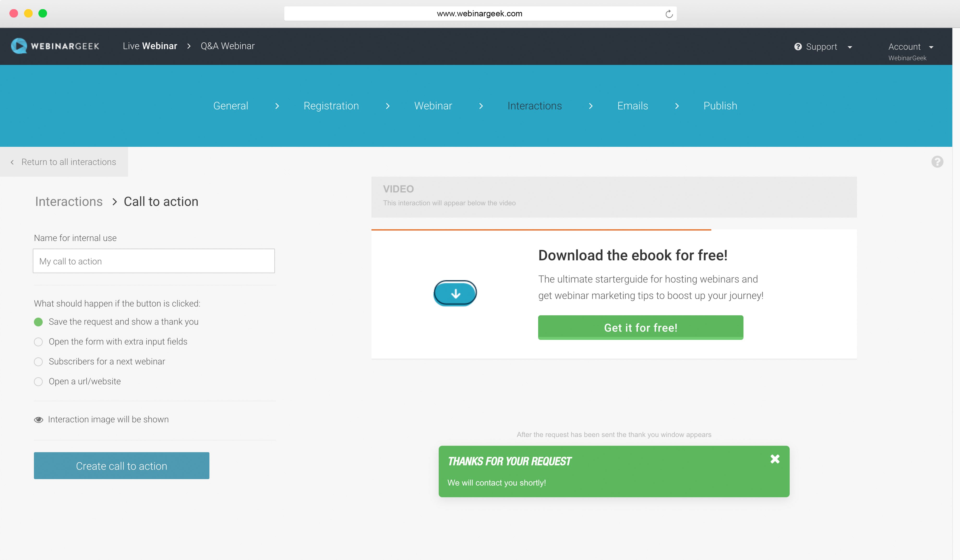The image size is (960, 560).
Task: Close the thank you notification with X
Action: click(775, 459)
